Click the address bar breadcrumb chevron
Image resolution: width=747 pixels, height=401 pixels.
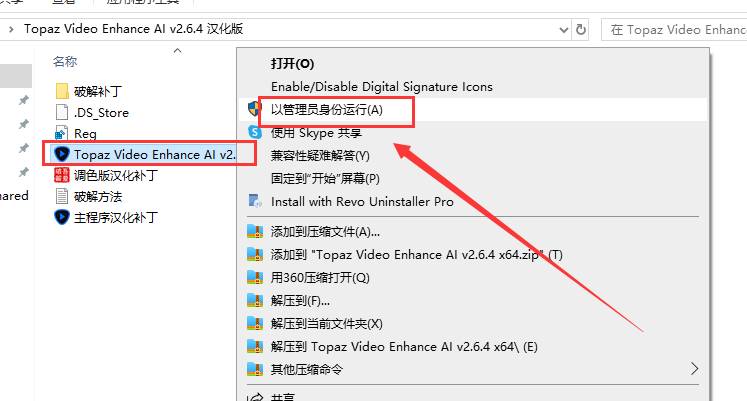click(11, 29)
